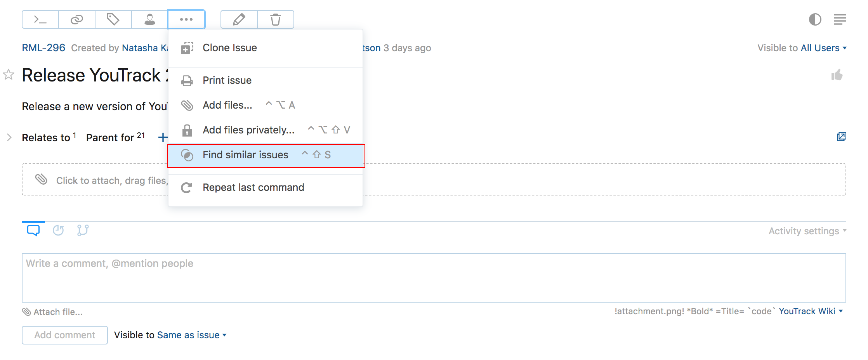Toggle the contrast theme half-circle icon
The image size is (868, 360).
pyautogui.click(x=815, y=19)
